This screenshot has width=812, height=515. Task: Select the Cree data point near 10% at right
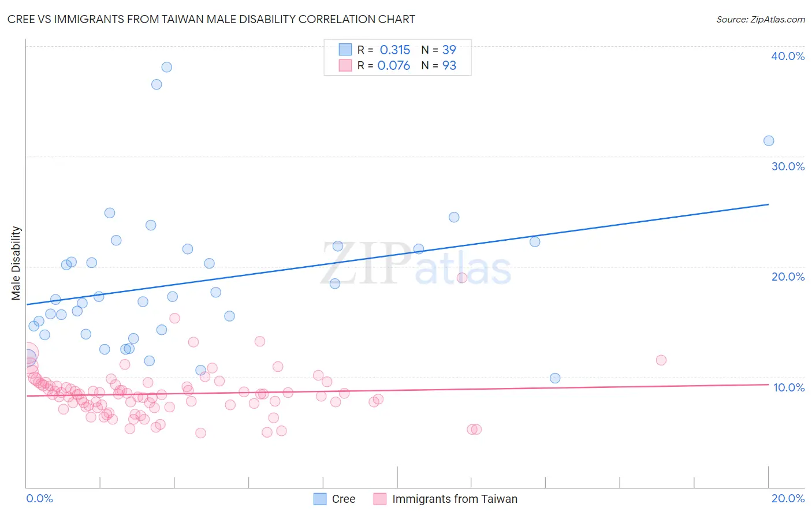click(x=555, y=378)
